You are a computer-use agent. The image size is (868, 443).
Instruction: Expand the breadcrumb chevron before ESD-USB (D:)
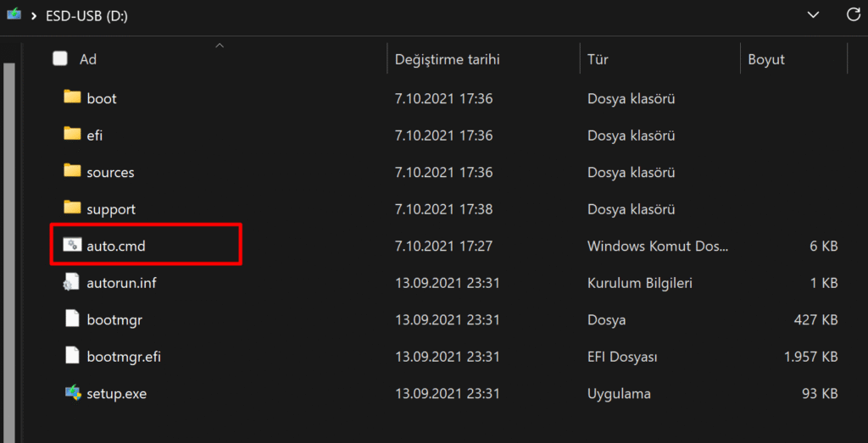[36, 15]
